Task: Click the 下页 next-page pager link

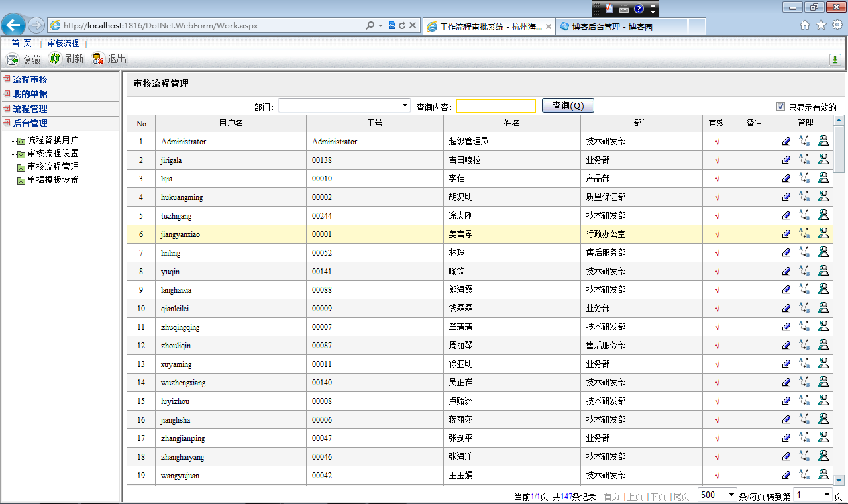Action: [x=658, y=496]
